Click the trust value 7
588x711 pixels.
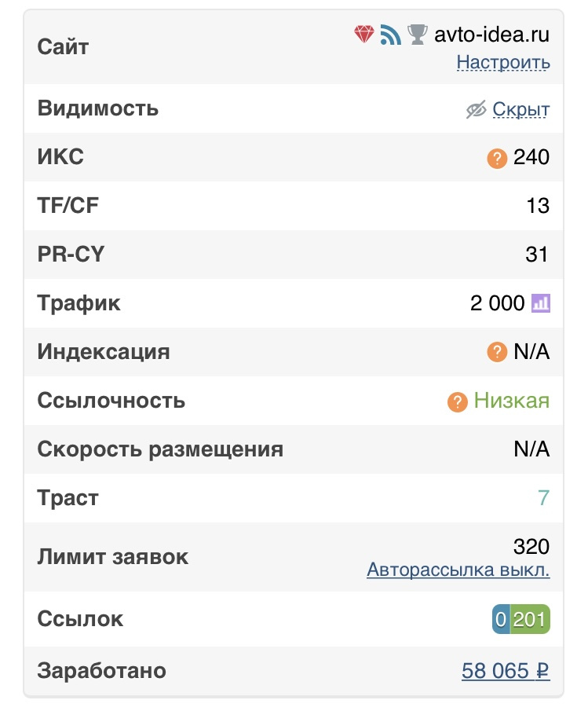(543, 498)
